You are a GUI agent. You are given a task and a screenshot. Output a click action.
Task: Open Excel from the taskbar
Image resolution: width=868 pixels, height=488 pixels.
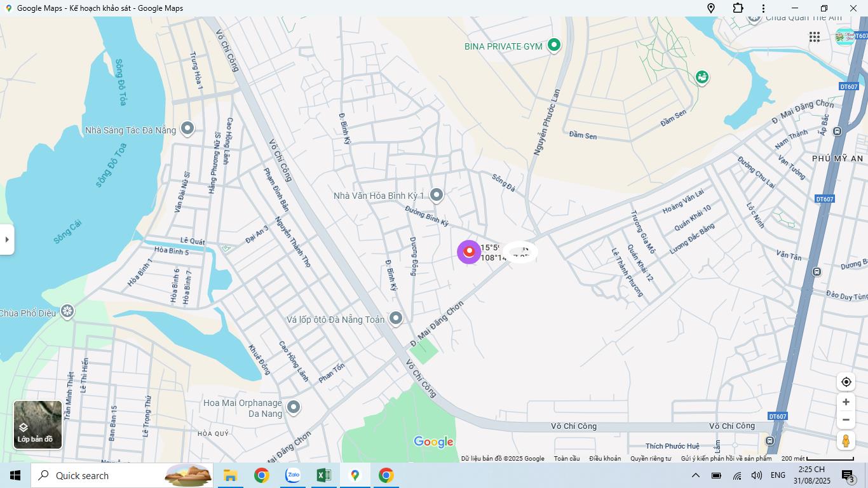click(323, 475)
